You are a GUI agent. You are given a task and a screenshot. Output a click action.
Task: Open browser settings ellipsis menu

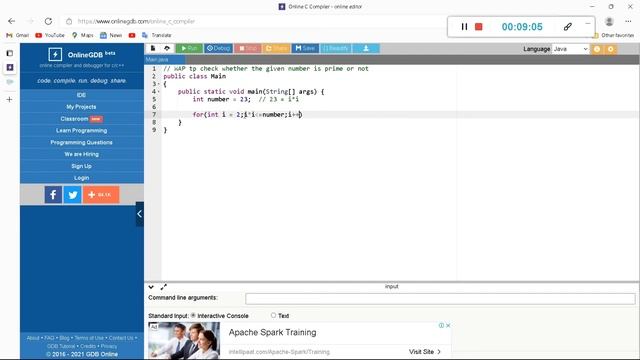[628, 21]
